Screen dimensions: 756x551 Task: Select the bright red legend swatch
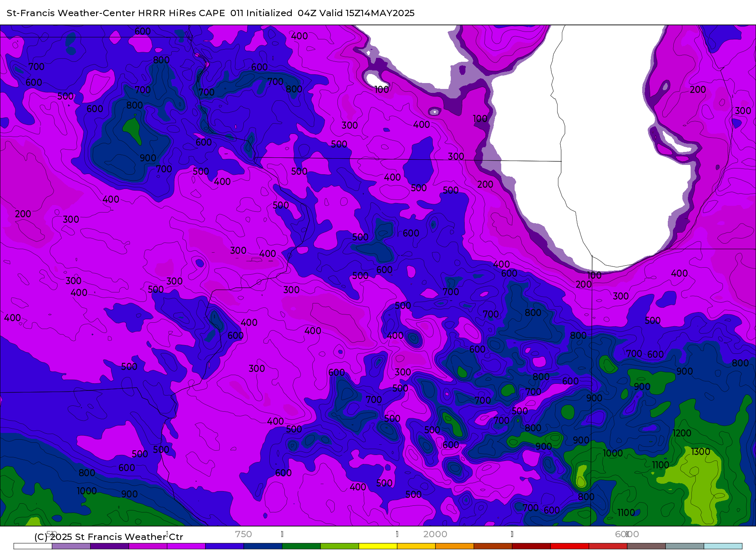click(570, 546)
